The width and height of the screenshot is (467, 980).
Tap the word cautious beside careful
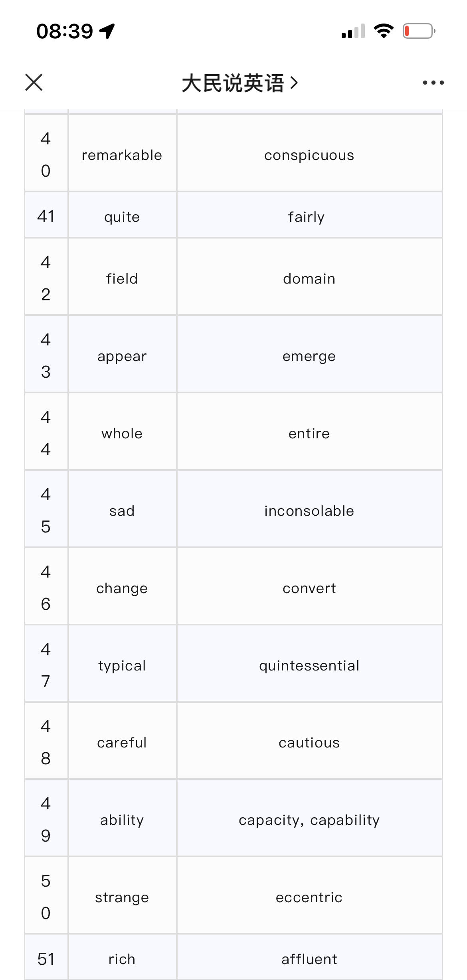[x=309, y=743]
